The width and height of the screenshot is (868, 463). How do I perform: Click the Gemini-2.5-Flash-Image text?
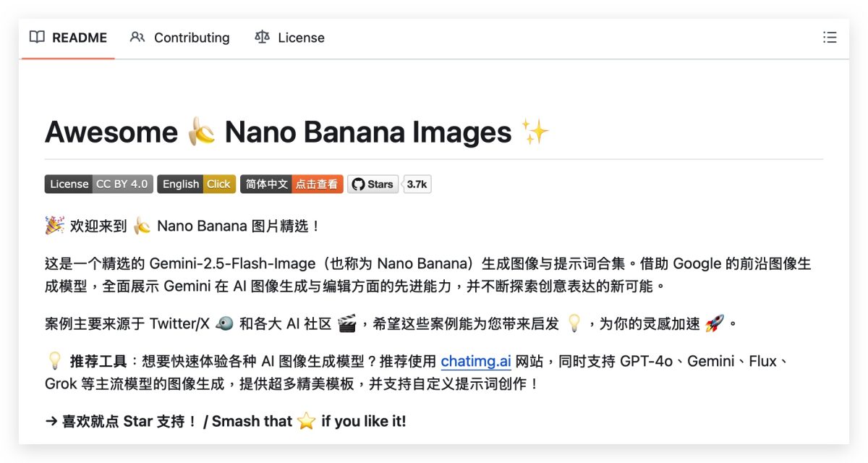coord(233,263)
